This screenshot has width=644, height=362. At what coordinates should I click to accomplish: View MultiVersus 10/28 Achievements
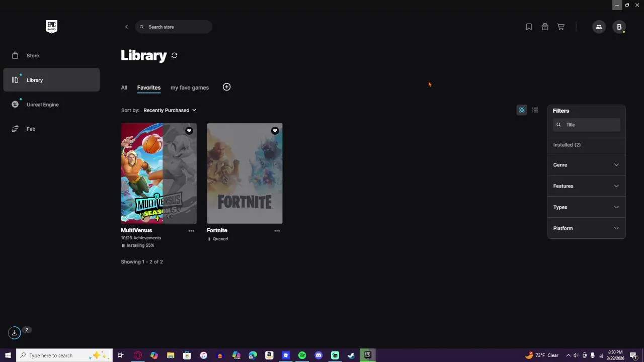click(x=141, y=238)
